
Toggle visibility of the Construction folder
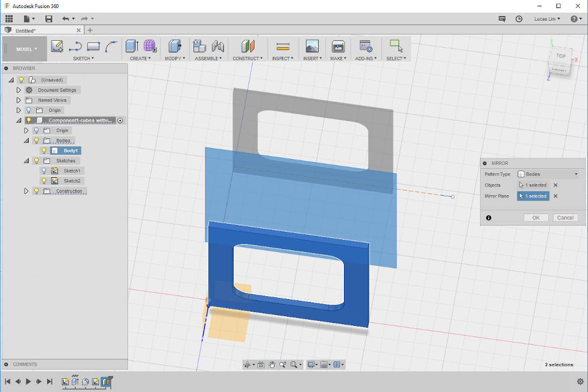pos(36,191)
